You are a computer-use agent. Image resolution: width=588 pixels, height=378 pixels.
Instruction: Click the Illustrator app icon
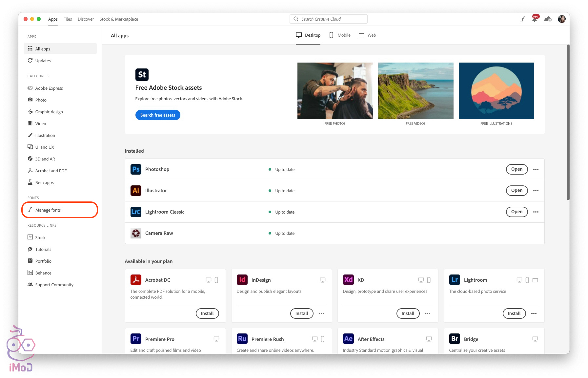[x=136, y=191]
